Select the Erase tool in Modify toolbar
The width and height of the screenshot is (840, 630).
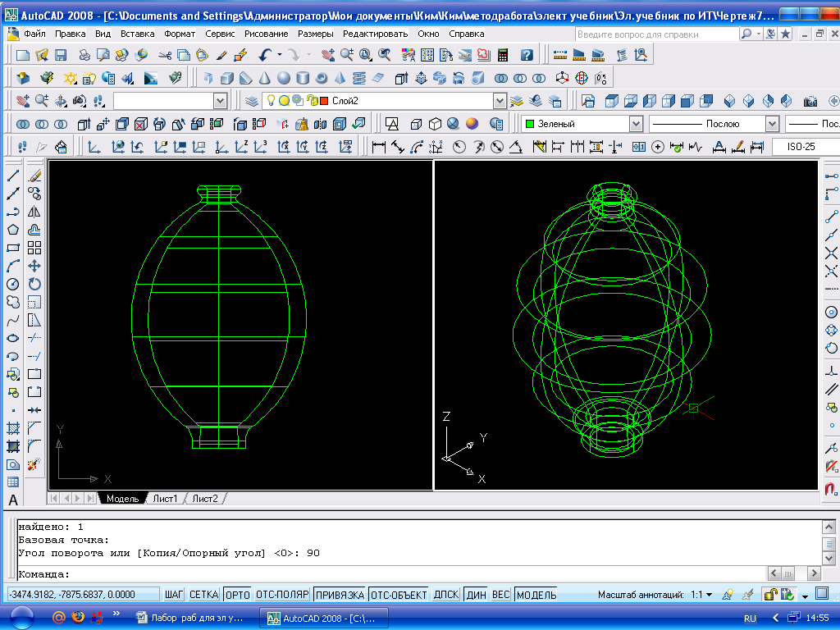coord(34,176)
